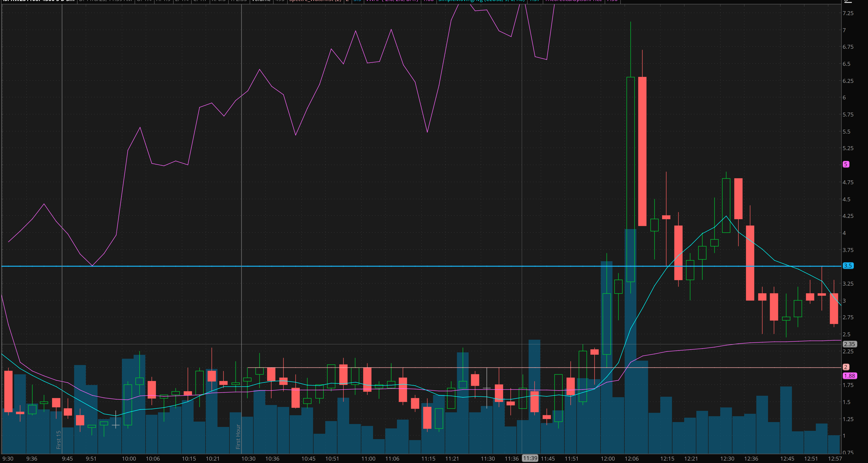Click the 7.25 label on price axis

pos(848,13)
